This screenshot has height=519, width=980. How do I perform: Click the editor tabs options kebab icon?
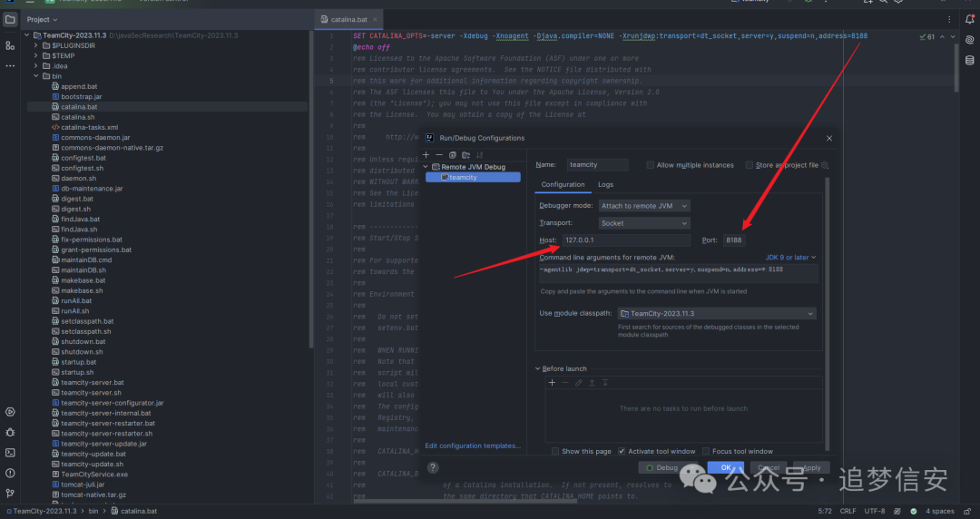coord(949,19)
